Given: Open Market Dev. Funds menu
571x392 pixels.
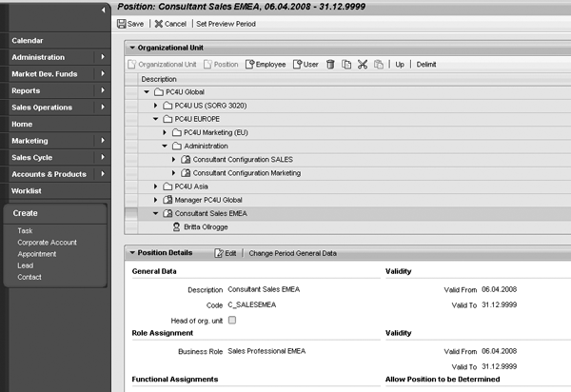Looking at the screenshot, I should (55, 74).
